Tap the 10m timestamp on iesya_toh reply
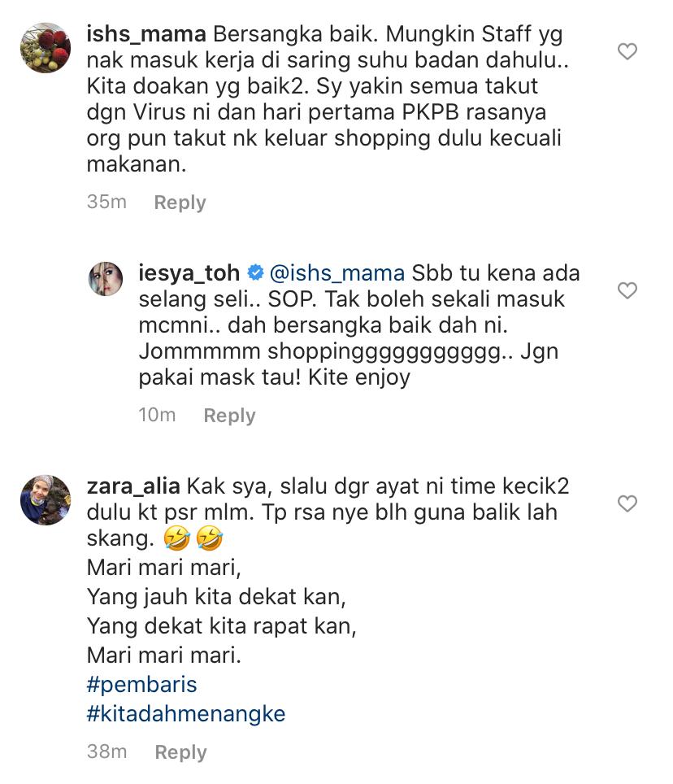 click(x=157, y=415)
